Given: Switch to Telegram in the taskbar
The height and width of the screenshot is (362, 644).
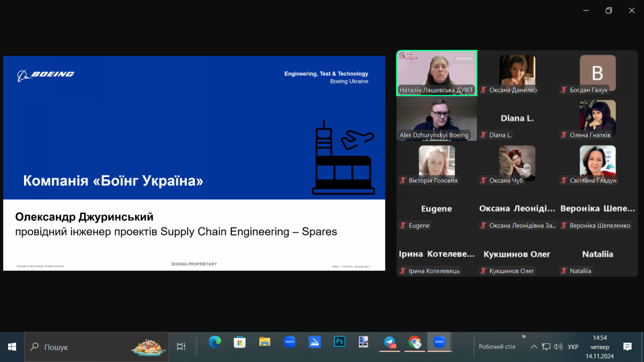Looking at the screenshot, I should point(390,342).
